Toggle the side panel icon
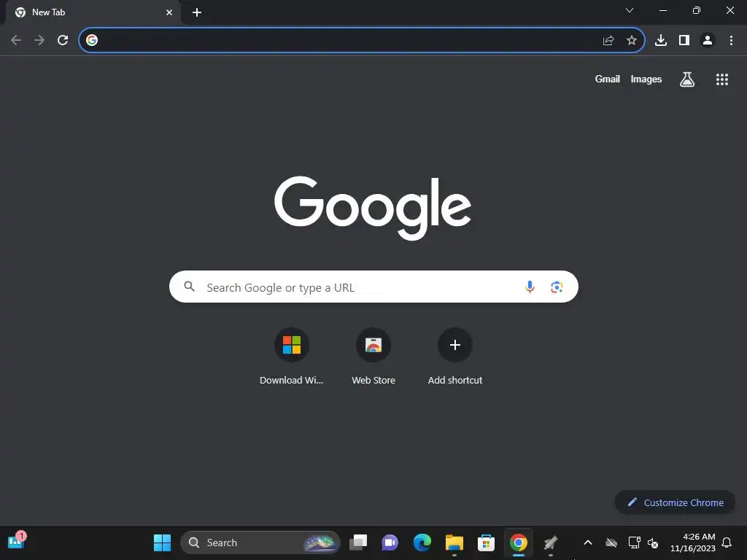 tap(684, 40)
